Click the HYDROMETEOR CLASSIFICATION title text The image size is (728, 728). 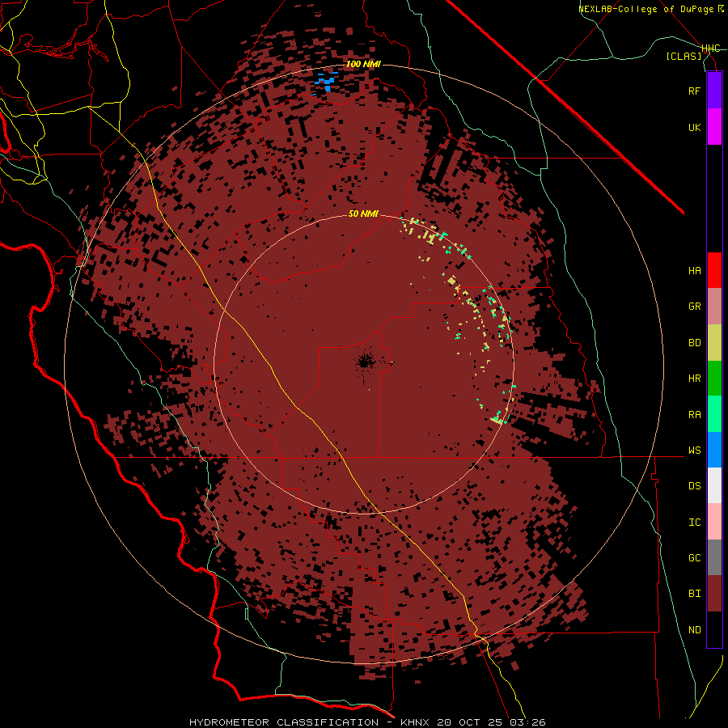point(284,722)
